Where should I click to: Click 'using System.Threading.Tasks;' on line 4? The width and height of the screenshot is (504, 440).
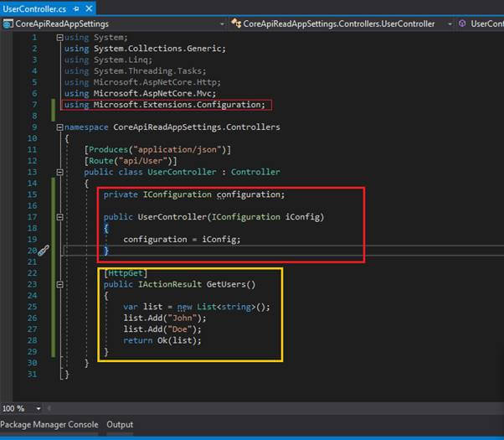135,71
